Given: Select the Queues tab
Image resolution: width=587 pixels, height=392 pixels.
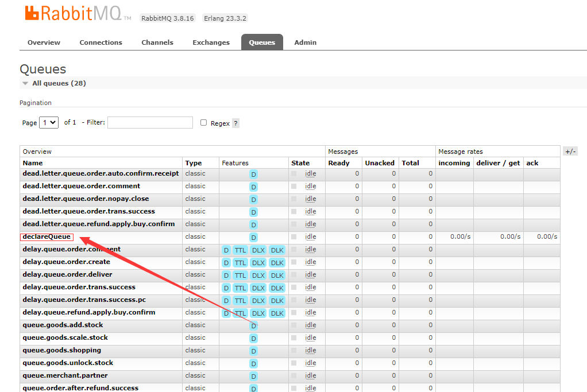Looking at the screenshot, I should (262, 42).
